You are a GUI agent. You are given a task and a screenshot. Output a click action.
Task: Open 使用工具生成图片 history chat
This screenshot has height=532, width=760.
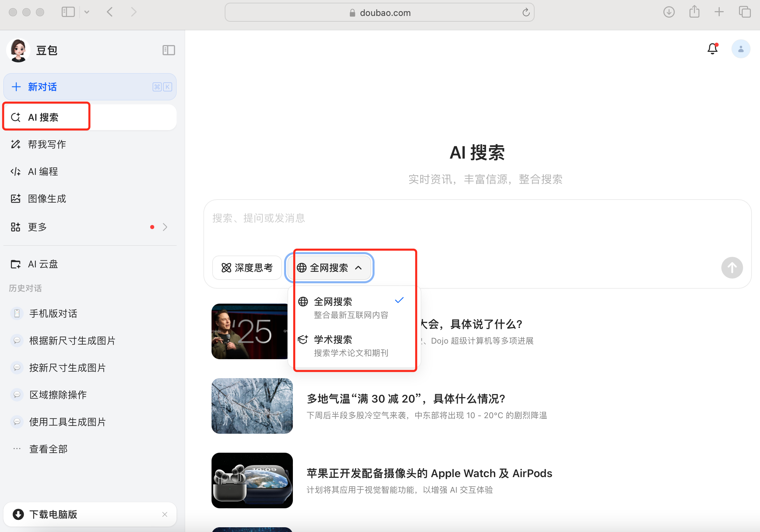click(90, 422)
